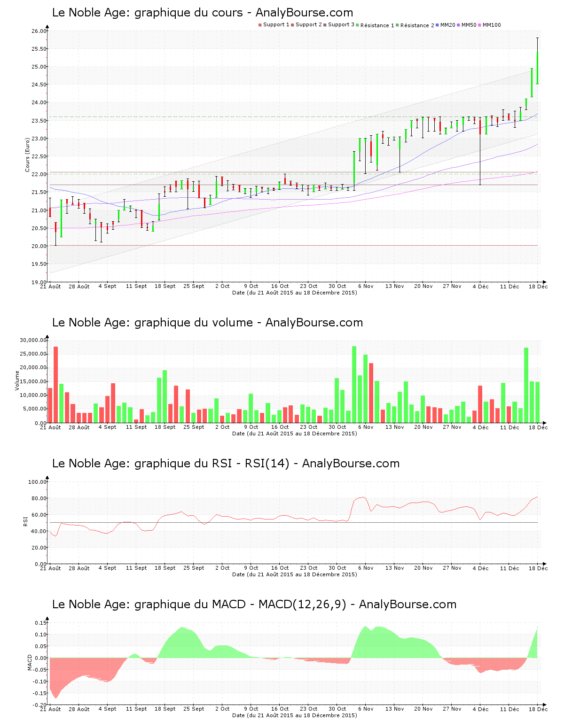Click the MACD(12,26,9) chart title text
Viewport: 564px width, 728px height.
(x=254, y=604)
